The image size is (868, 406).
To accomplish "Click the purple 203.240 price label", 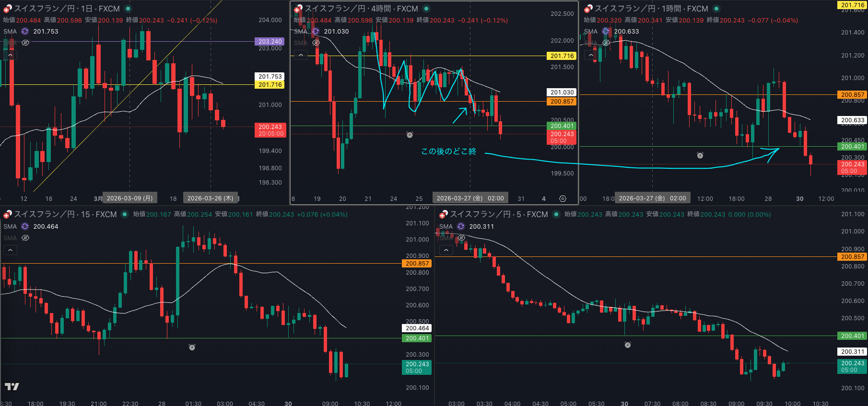I will 270,42.
